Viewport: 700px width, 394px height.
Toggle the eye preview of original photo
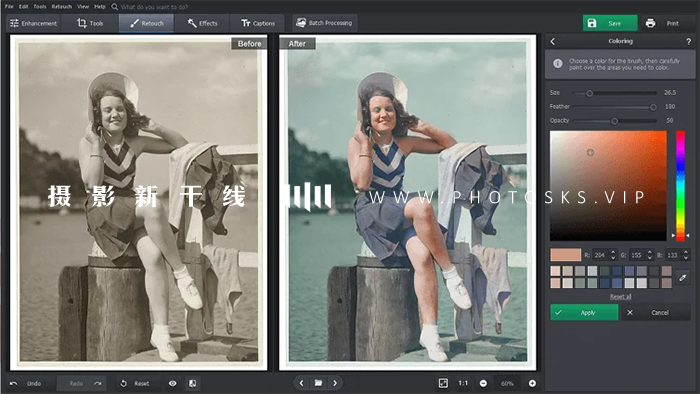pos(172,383)
